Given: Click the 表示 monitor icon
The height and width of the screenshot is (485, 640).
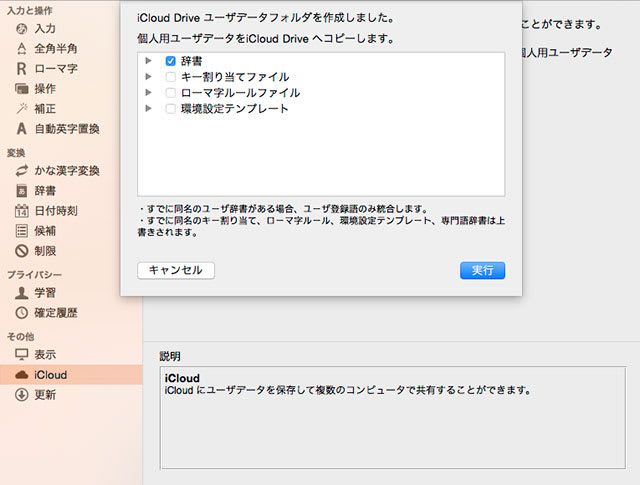Looking at the screenshot, I should click(22, 354).
